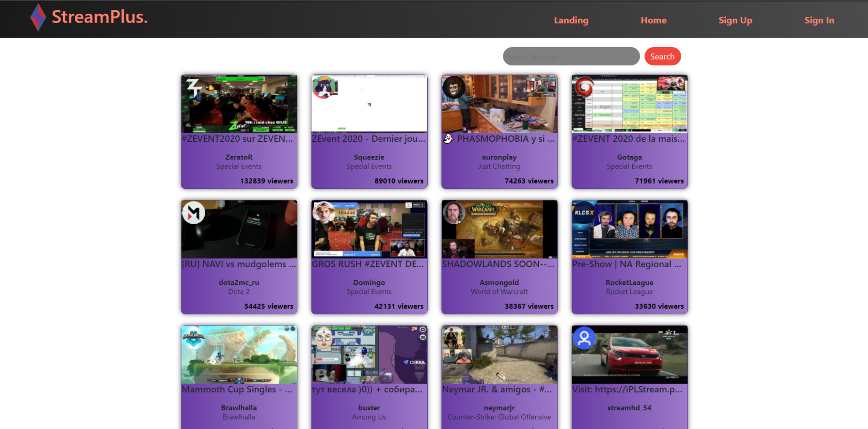Click Asmongold's avatar icon on the thumbnail
Viewport: 868px width, 429px height.
[x=454, y=212]
